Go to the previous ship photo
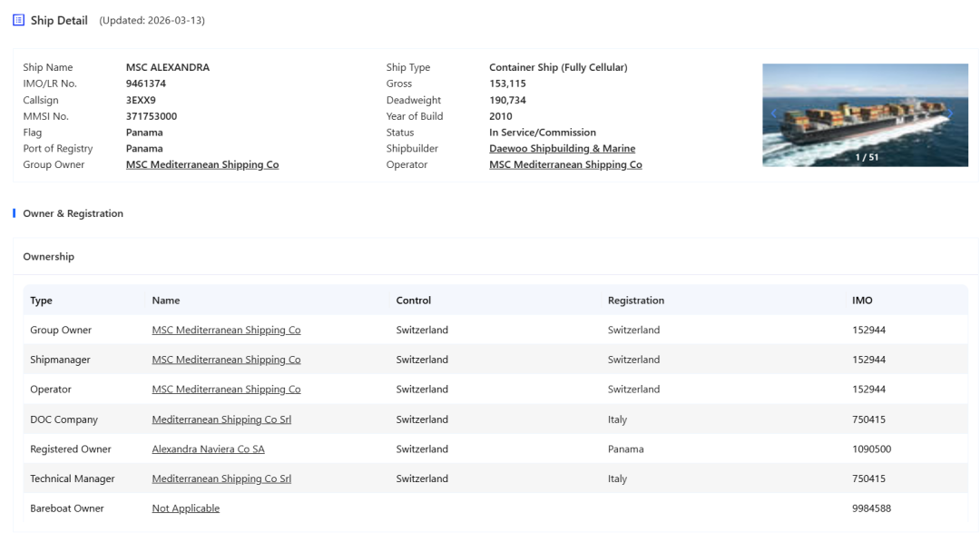The width and height of the screenshot is (980, 533). click(774, 114)
